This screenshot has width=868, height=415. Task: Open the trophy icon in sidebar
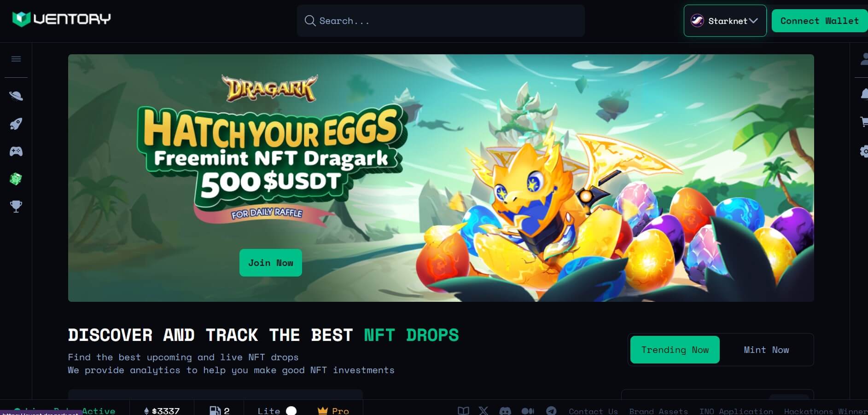(16, 207)
